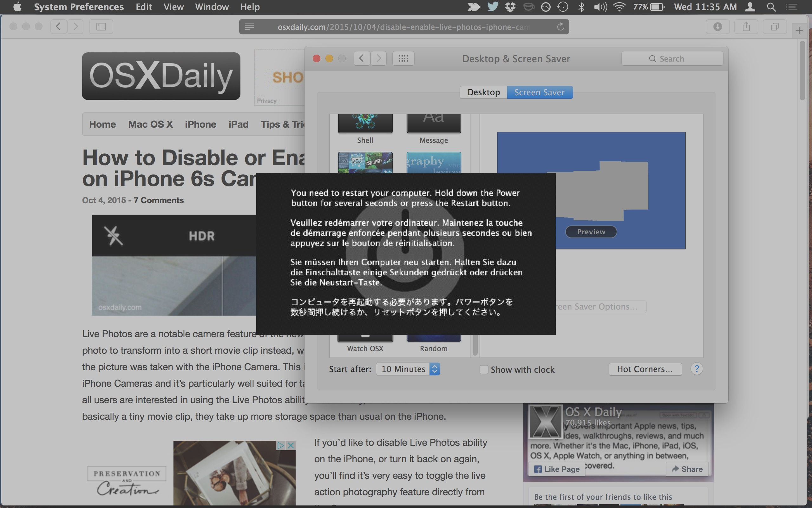Viewport: 812px width, 508px height.
Task: Open Time Machine menu bar icon
Action: pos(563,7)
